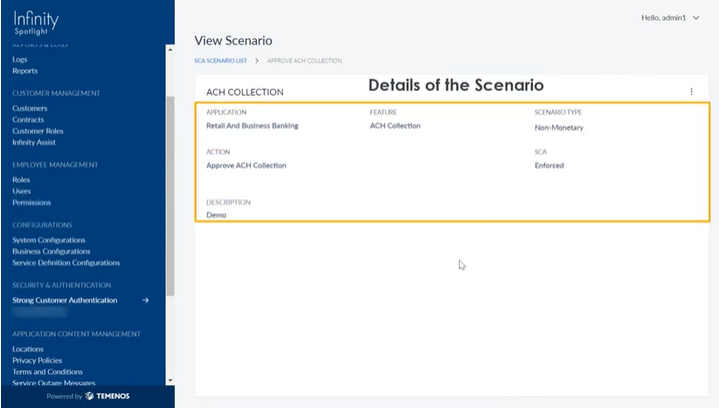Click the Infinity Spotlight logo
Viewport: 719px width, 408px height.
36,22
